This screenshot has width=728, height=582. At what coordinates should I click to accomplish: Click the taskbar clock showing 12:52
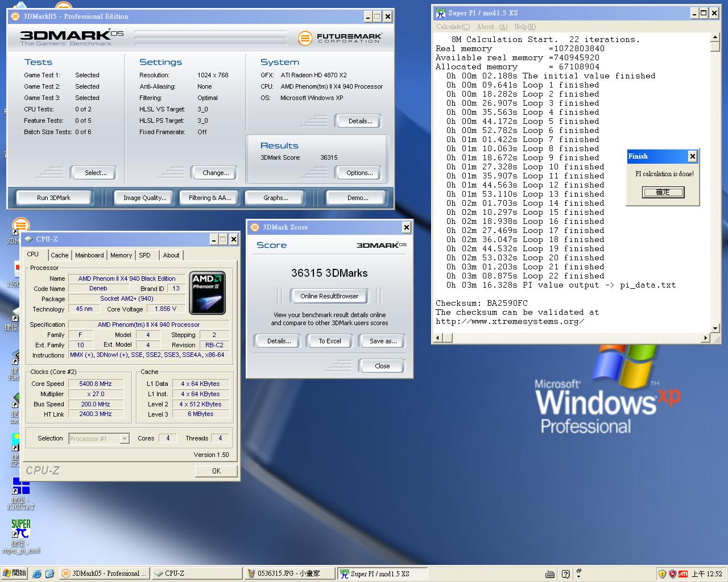pyautogui.click(x=706, y=574)
